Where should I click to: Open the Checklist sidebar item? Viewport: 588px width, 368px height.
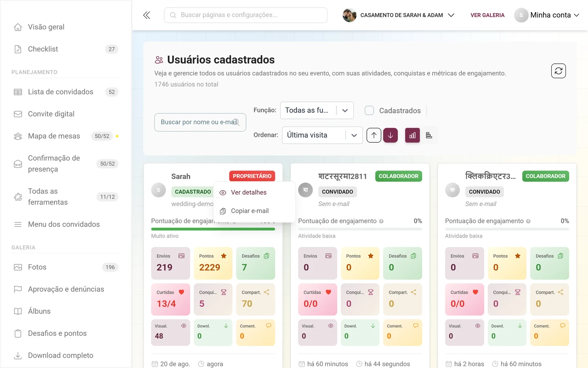(x=66, y=49)
